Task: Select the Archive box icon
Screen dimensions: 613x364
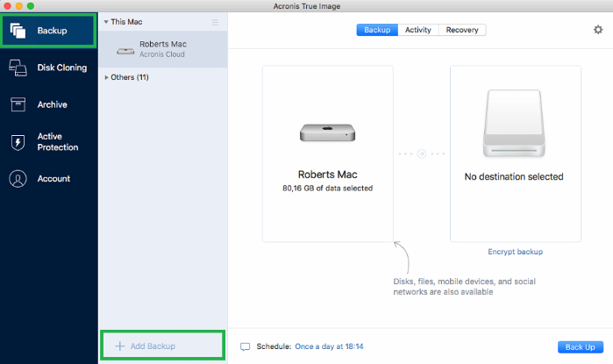Action: 18,104
